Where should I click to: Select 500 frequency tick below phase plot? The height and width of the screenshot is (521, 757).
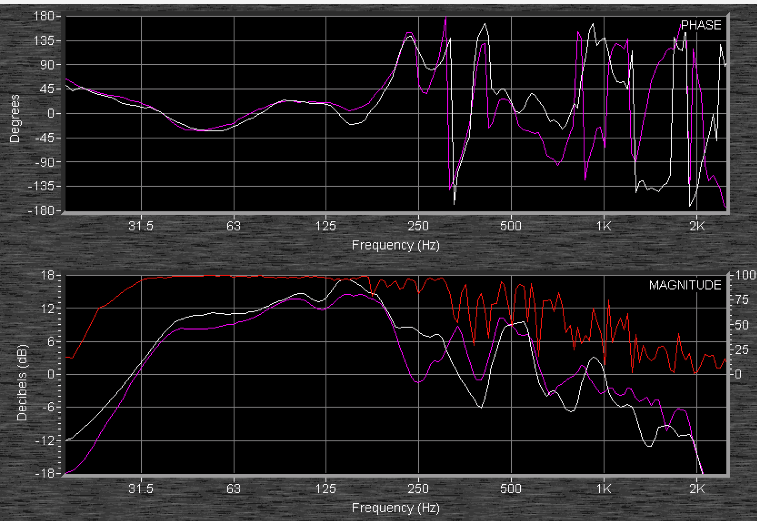click(511, 225)
